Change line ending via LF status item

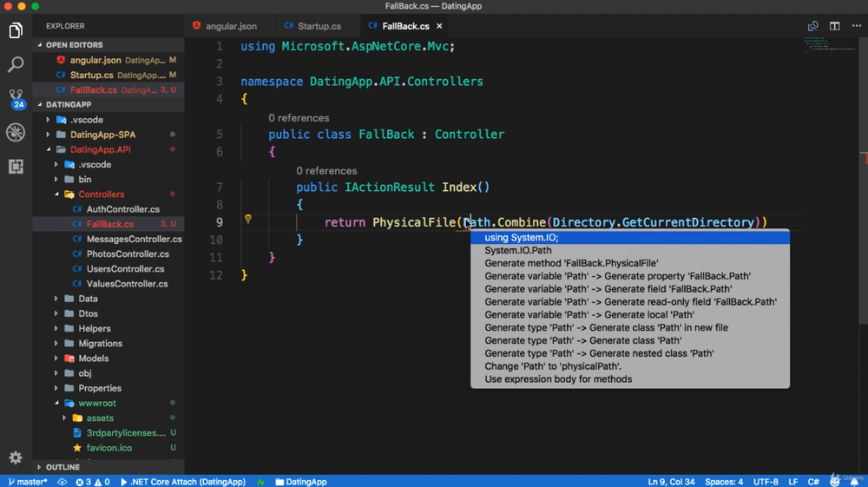click(x=792, y=482)
